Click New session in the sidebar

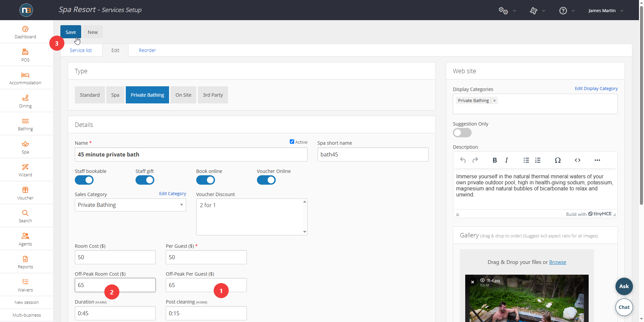(x=26, y=303)
